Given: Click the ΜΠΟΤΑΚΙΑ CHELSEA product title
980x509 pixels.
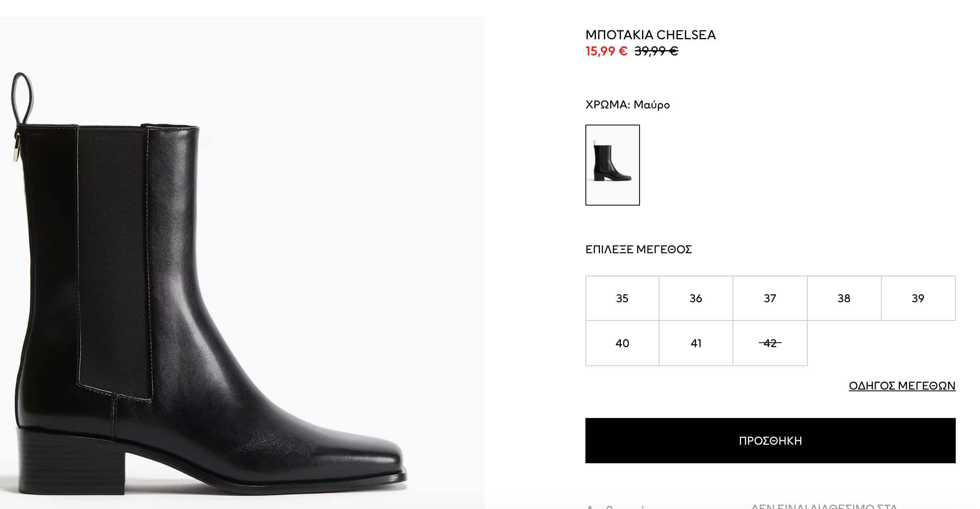Looking at the screenshot, I should [650, 35].
